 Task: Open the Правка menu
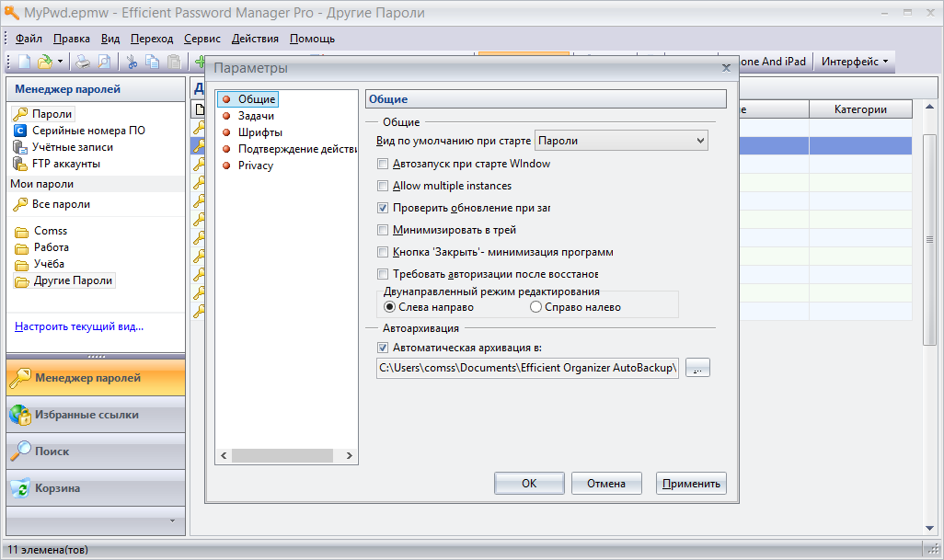click(72, 39)
